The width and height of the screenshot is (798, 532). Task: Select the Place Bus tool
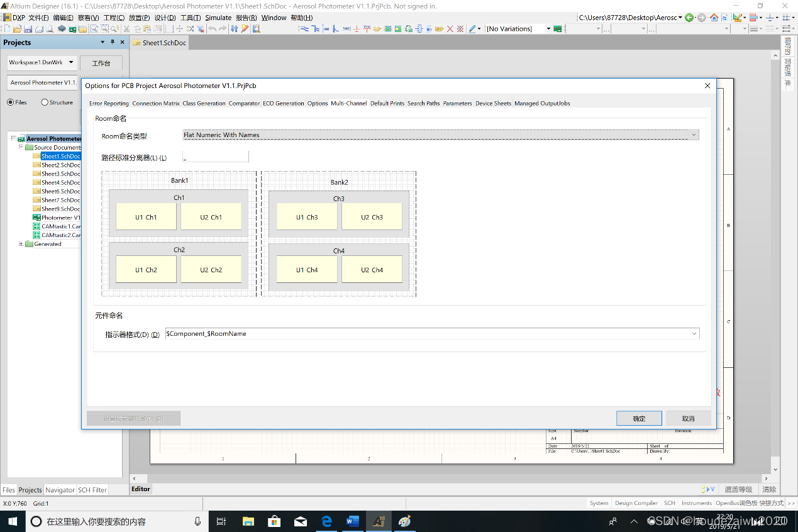(x=316, y=29)
